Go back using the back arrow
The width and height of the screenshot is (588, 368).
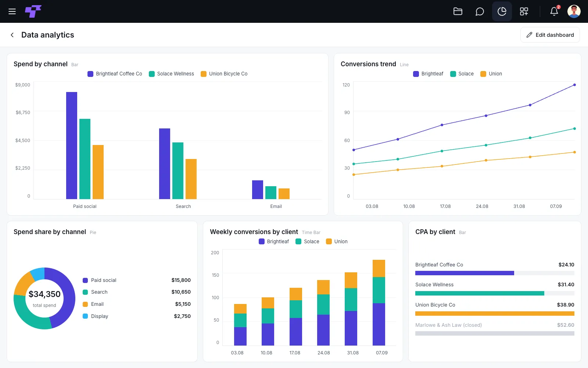[x=12, y=35]
